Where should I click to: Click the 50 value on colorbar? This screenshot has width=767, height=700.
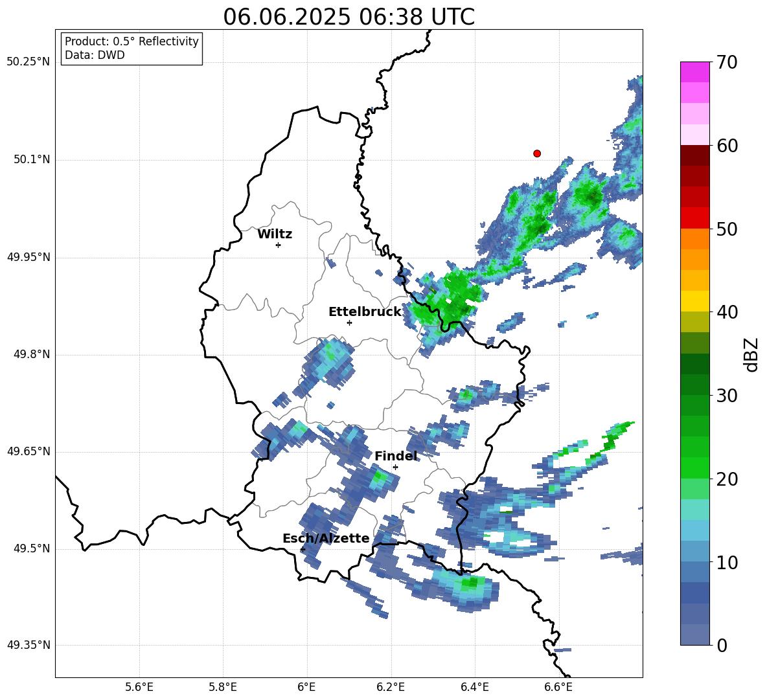[727, 229]
